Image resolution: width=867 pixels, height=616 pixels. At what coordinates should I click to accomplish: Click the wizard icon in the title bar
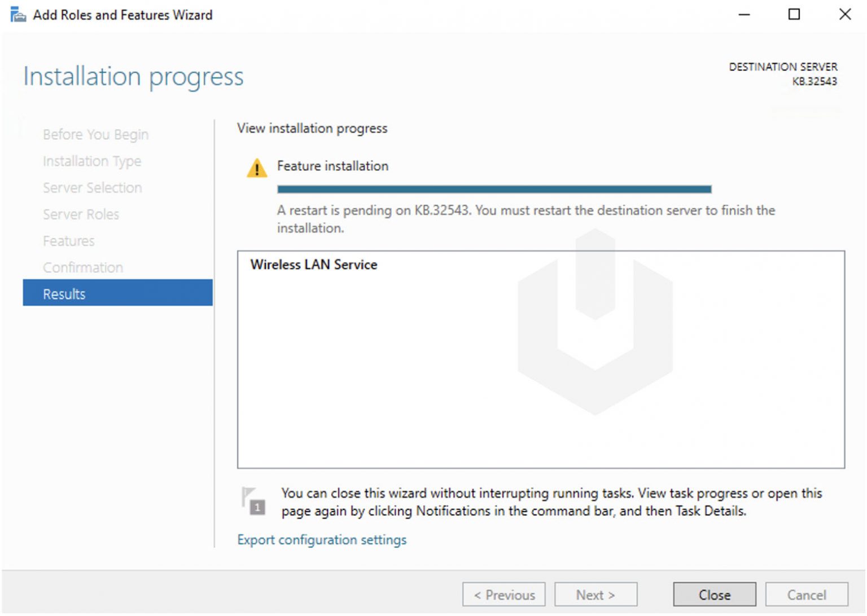(18, 15)
